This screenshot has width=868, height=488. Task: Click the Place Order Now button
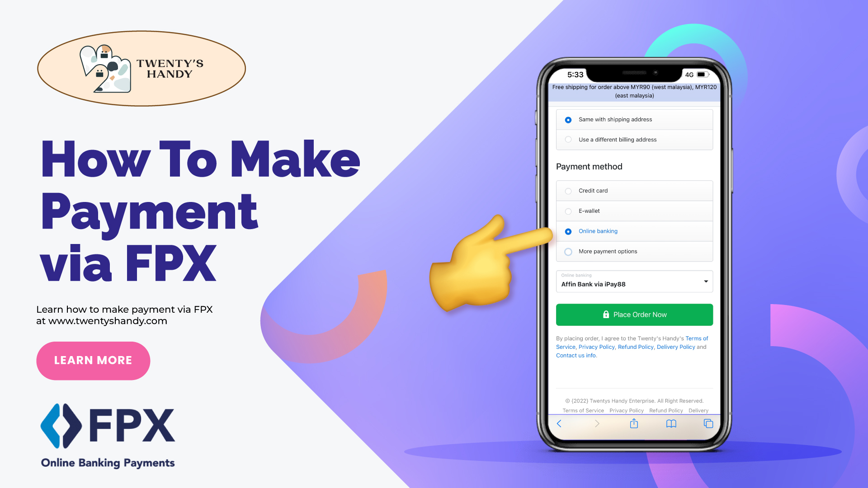(634, 314)
